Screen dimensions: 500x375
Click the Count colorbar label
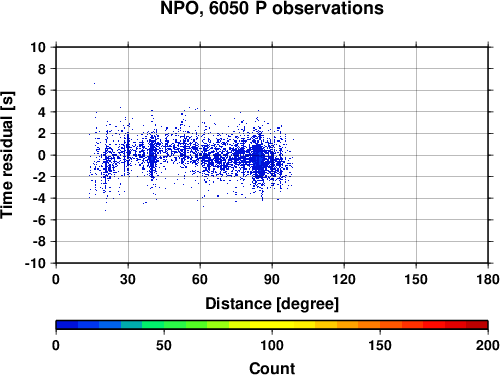pos(272,368)
